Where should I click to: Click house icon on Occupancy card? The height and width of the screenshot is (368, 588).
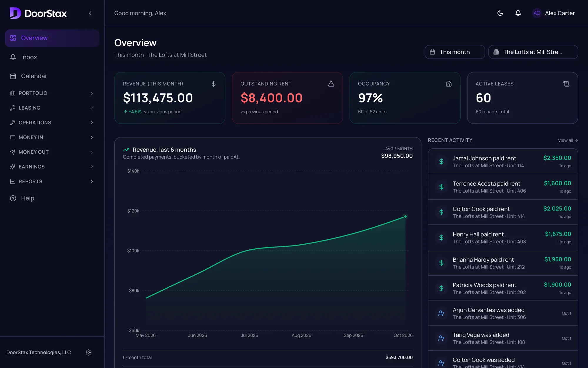point(449,84)
